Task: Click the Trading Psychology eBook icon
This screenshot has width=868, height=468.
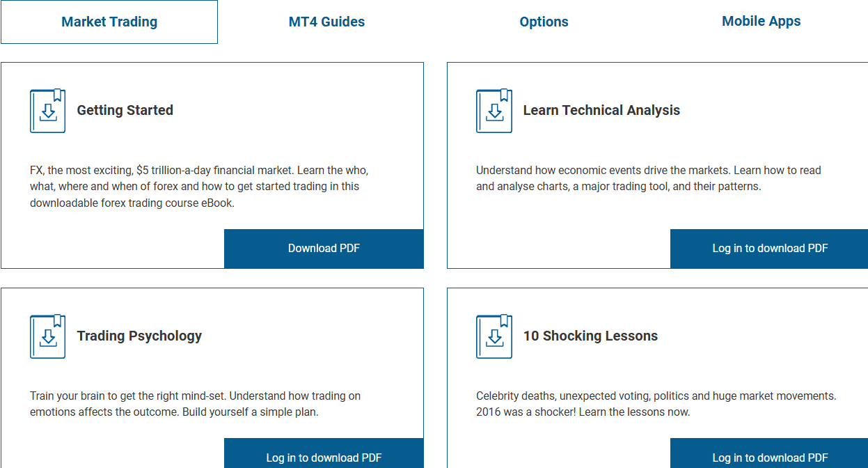Action: 47,336
